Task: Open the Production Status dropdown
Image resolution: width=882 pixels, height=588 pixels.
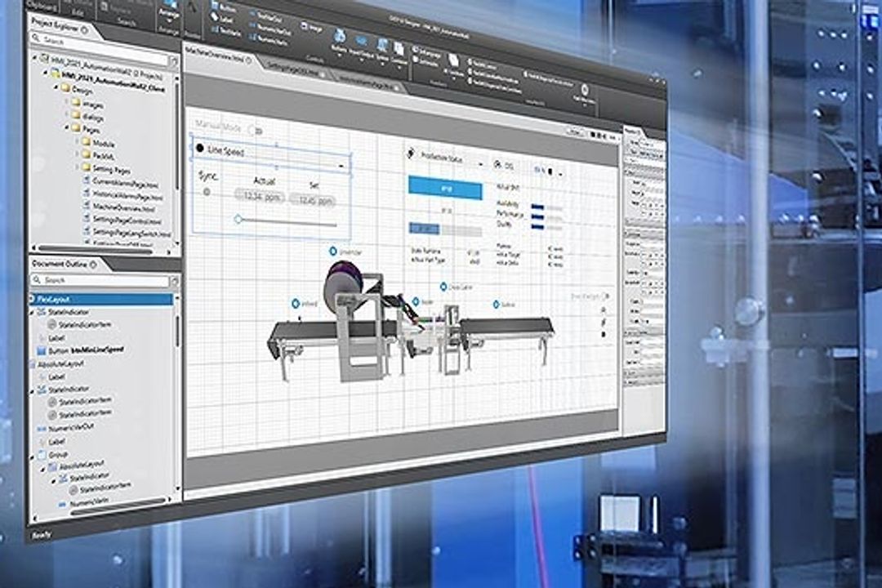Action: tap(480, 164)
